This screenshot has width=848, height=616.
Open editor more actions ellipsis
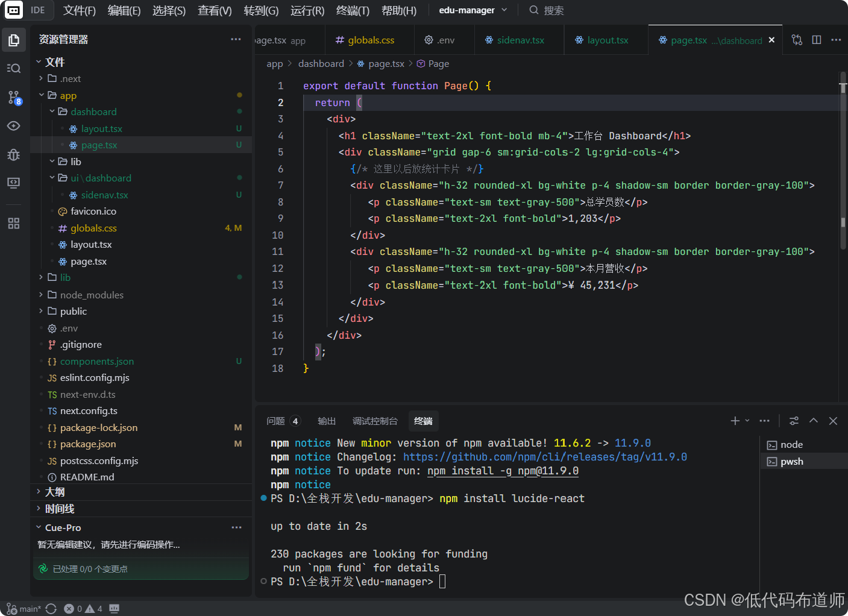[x=836, y=40]
